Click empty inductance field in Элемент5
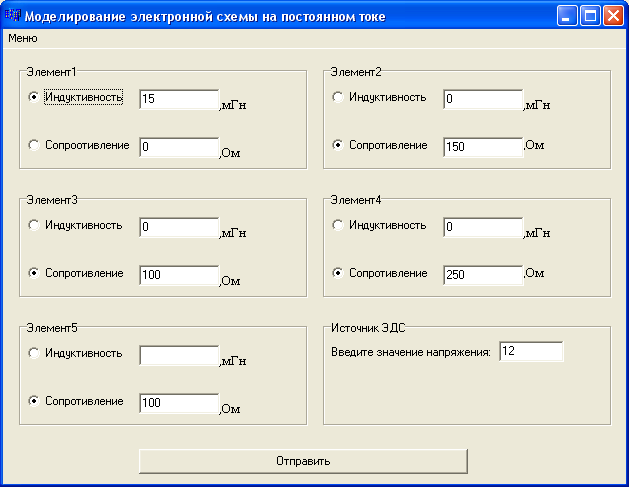The height and width of the screenshot is (487, 629). pos(179,355)
